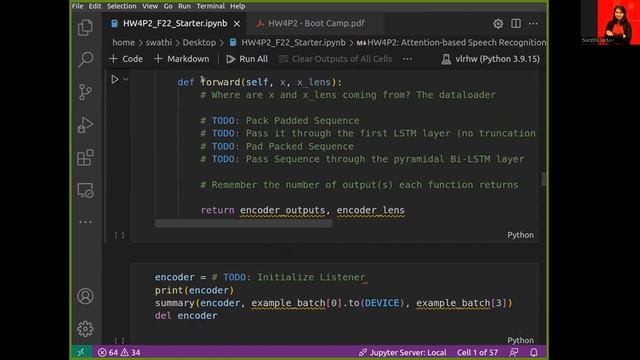Click the swathi breadcrumb segment
Image resolution: width=640 pixels, height=360 pixels.
pos(158,42)
